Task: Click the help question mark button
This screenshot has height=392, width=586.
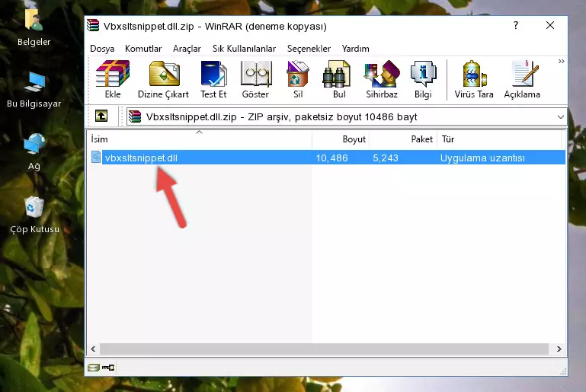Action: pyautogui.click(x=516, y=25)
